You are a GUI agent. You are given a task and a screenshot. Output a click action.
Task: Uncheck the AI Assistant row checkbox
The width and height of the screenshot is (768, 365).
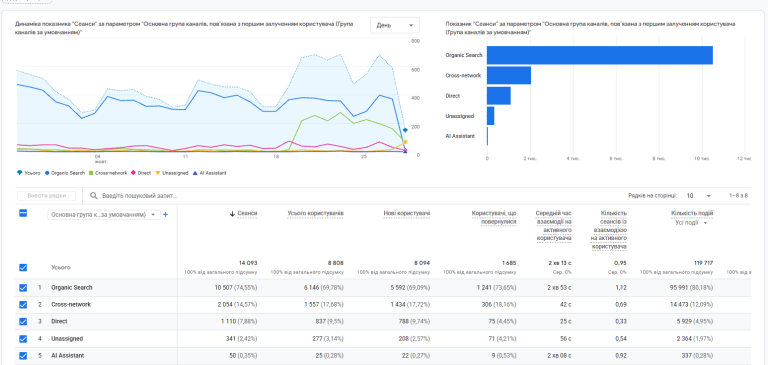click(23, 356)
